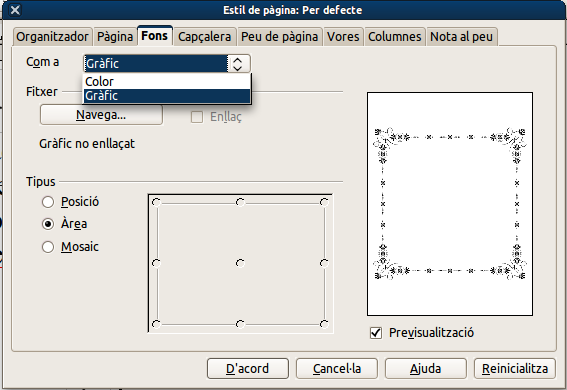Screen dimensions: 567x390
Task: Close the Estil de pàgina dialog
Action: pyautogui.click(x=15, y=10)
